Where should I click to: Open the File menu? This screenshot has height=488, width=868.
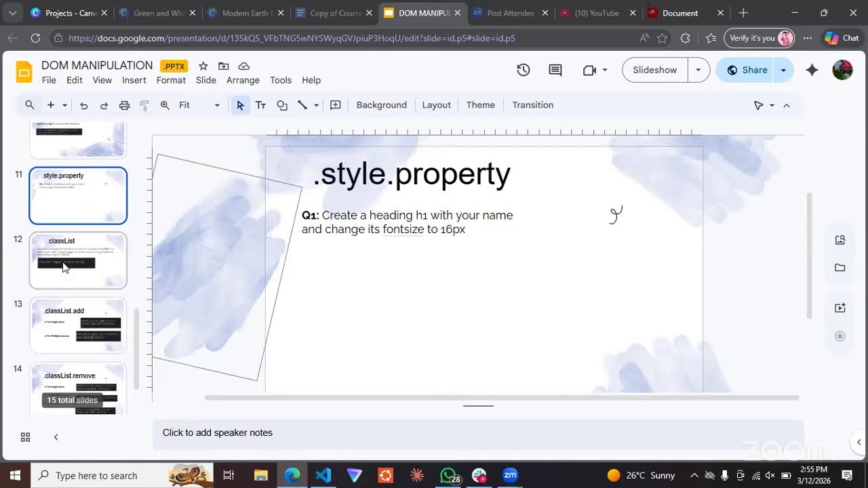[x=49, y=80]
